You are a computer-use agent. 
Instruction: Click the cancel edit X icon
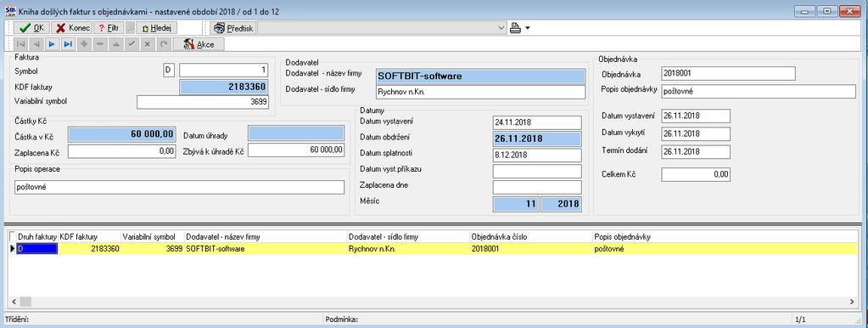point(148,44)
